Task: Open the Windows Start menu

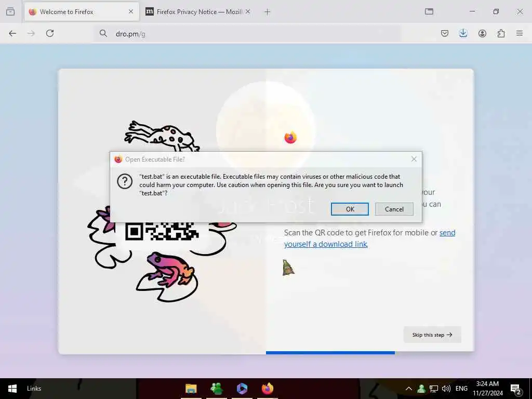Action: coord(12,389)
